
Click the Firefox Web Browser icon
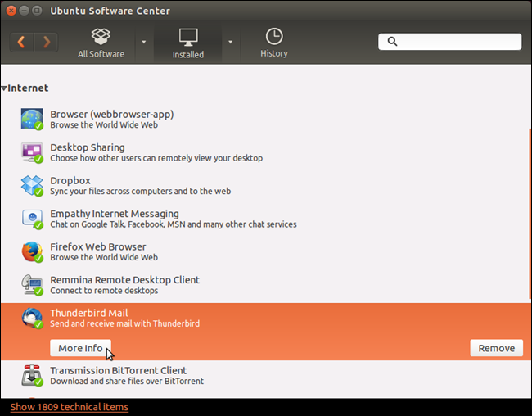pyautogui.click(x=32, y=251)
